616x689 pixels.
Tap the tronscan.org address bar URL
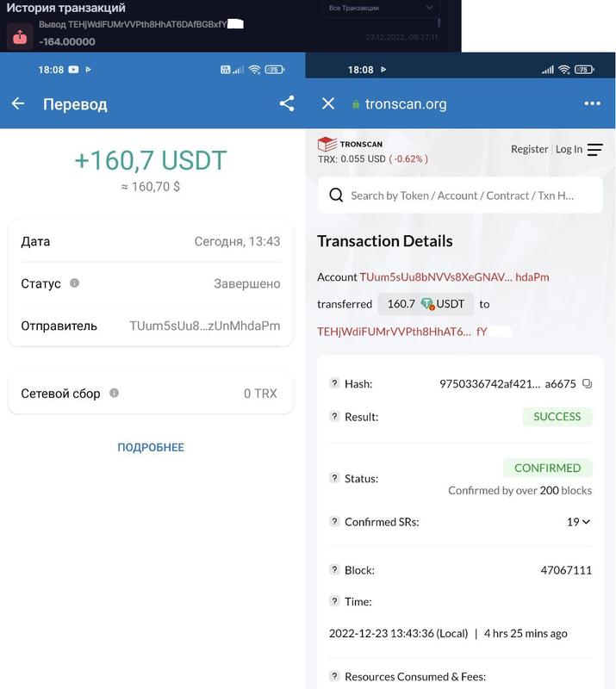(406, 103)
